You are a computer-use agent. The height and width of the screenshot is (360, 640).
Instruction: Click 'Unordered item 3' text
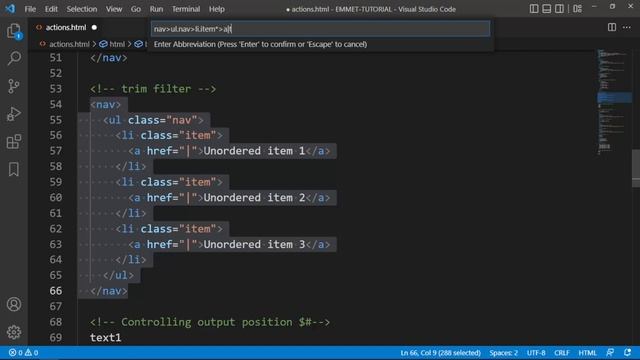254,244
